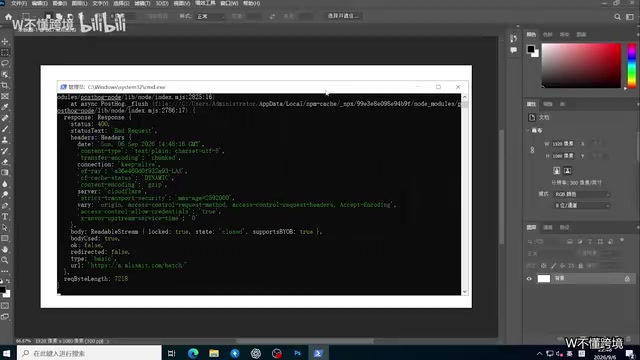Select the Horizontal Type tool
The height and width of the screenshot is (360, 640).
tap(5, 216)
